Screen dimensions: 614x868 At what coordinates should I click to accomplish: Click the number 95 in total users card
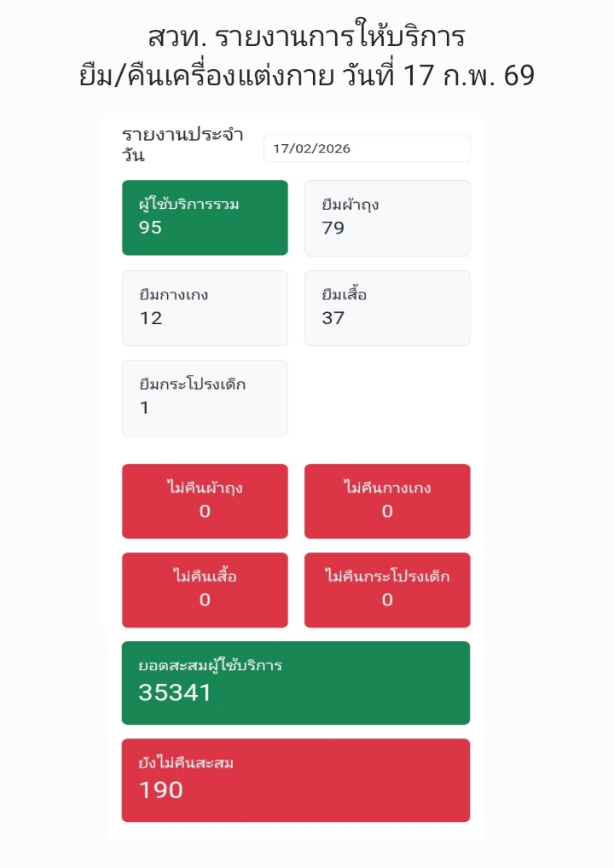tap(150, 228)
